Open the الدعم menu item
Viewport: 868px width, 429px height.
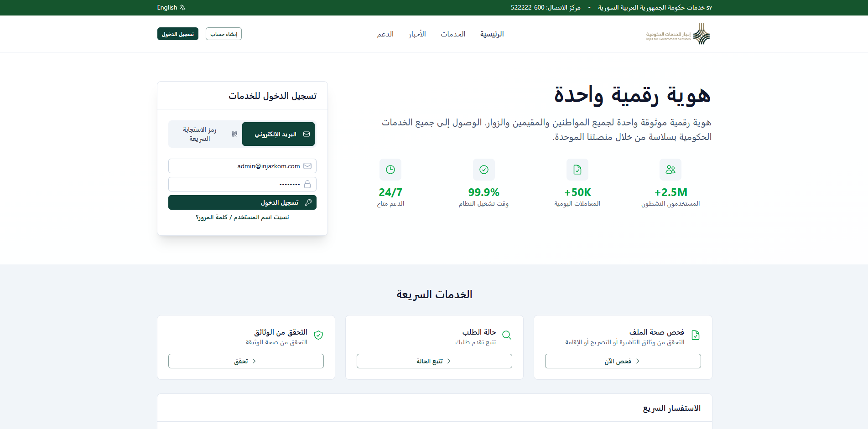pos(385,34)
